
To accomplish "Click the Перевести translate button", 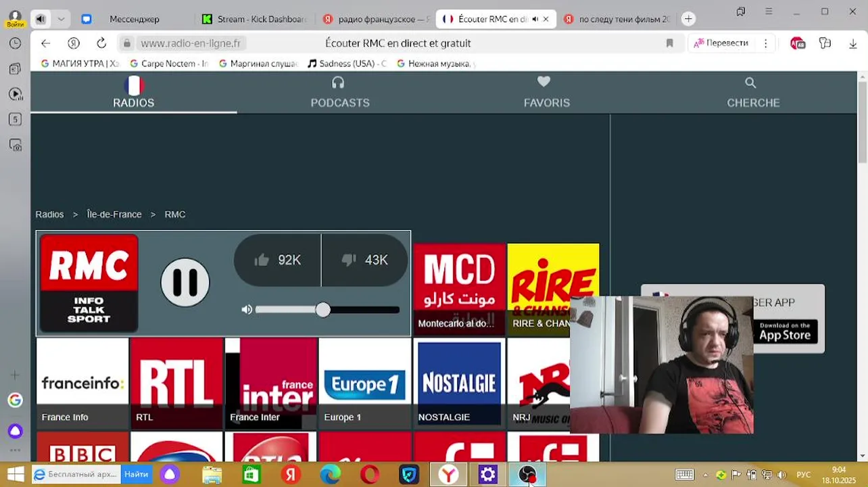I will pyautogui.click(x=721, y=43).
